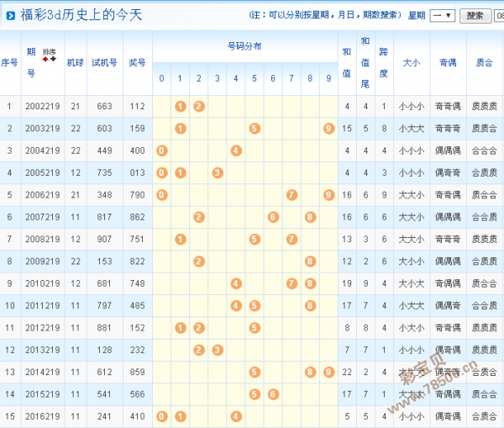Select issue number 2016219

click(43, 416)
